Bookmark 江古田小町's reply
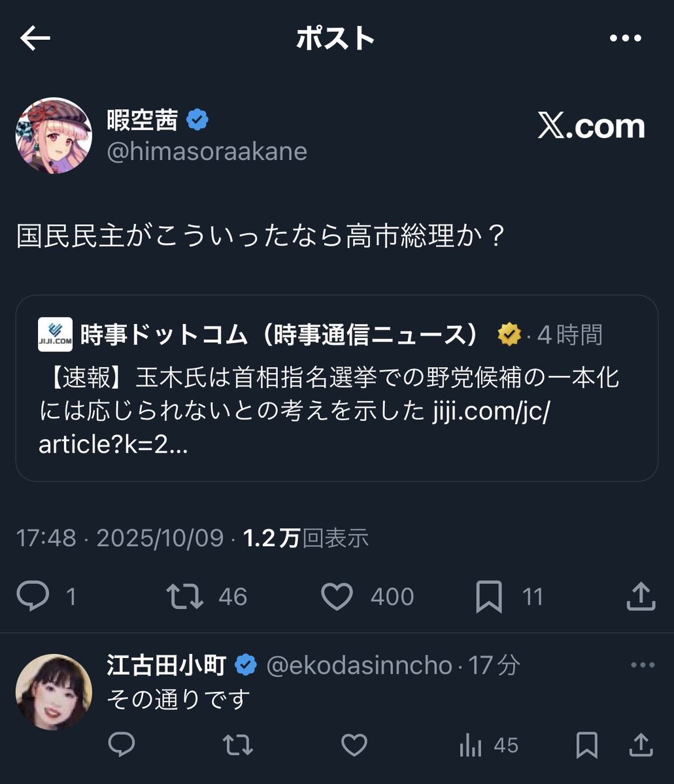Screen dimensions: 674x784 (x=586, y=745)
